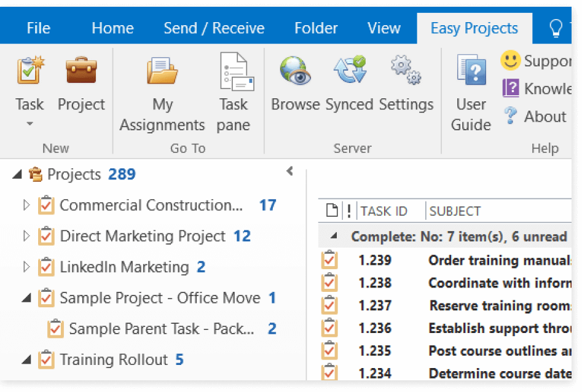Click task ID 1.236 cell
582x392 pixels.
click(x=375, y=328)
